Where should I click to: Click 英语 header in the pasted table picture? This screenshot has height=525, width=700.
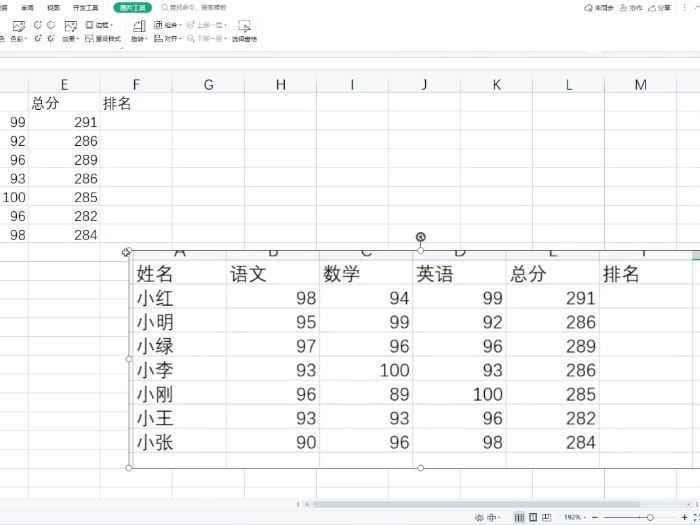(434, 274)
